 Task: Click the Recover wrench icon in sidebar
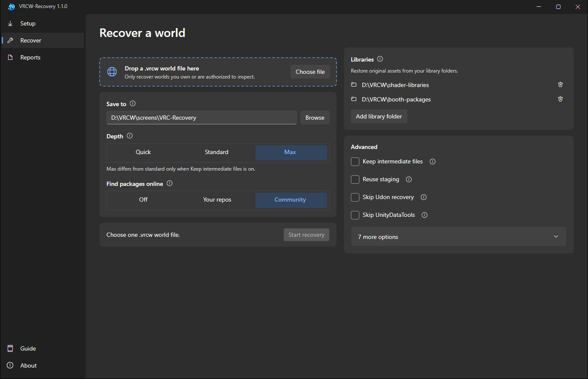(x=11, y=40)
